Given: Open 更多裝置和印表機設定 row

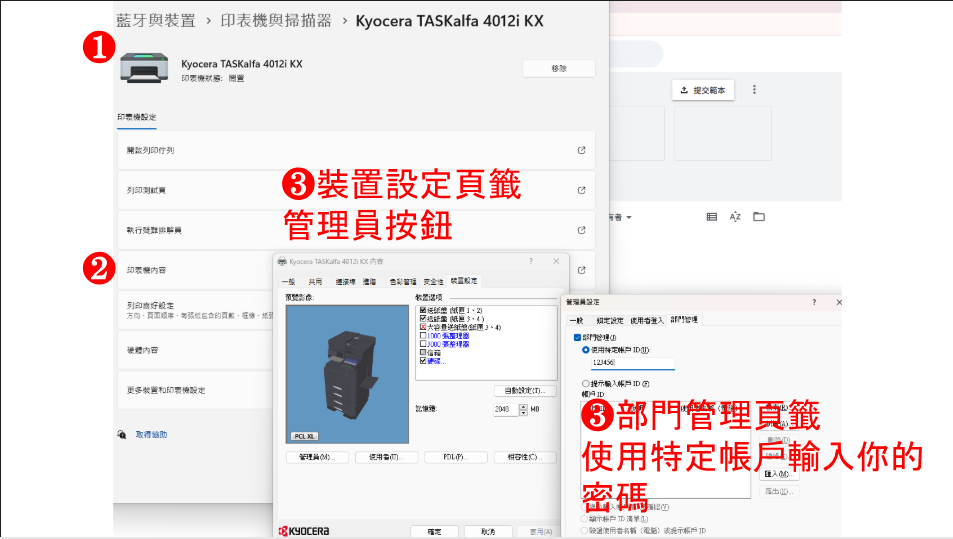Looking at the screenshot, I should point(195,390).
